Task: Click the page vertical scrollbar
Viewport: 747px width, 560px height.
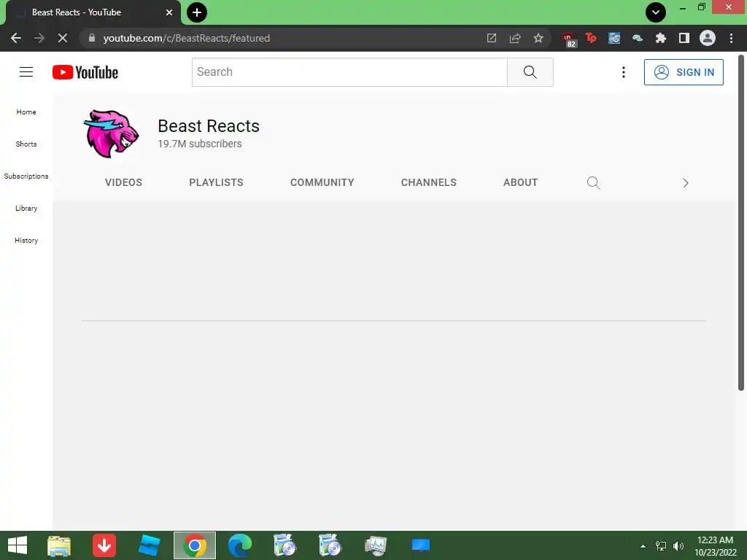Action: [x=741, y=222]
